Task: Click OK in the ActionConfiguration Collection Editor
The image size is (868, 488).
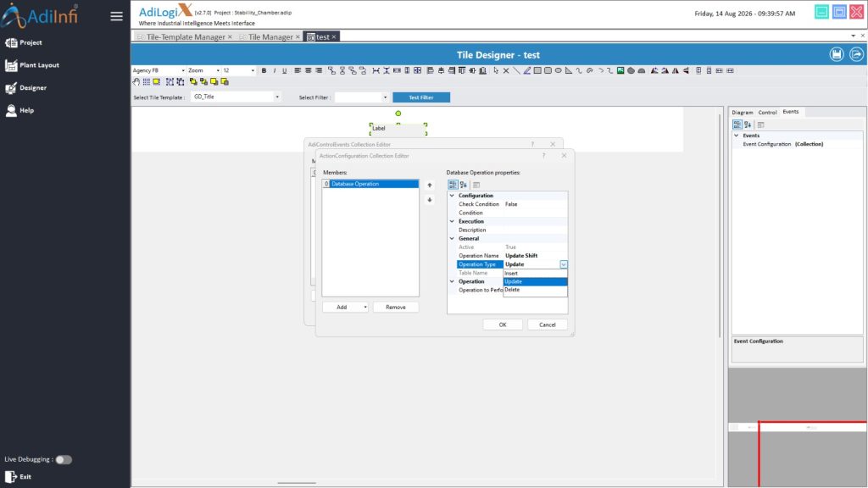Action: (503, 324)
